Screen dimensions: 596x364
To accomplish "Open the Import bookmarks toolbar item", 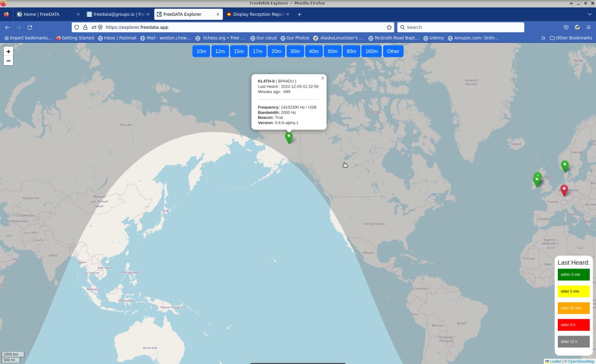I will [x=28, y=38].
